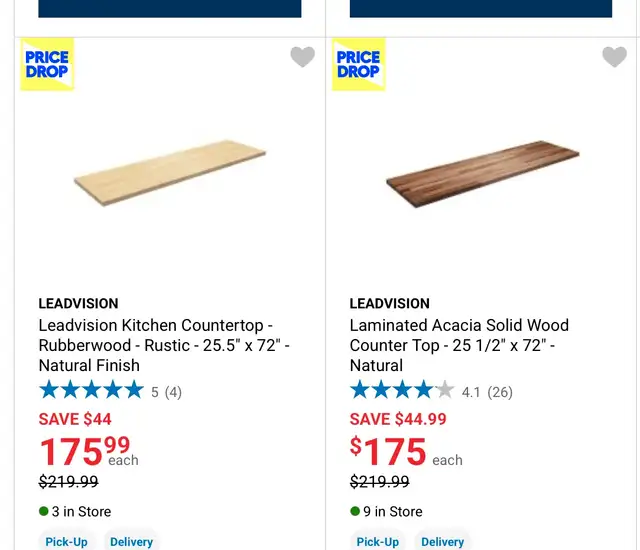Click Price Drop badge on Rubberwood countertop
The width and height of the screenshot is (640, 550).
point(47,64)
